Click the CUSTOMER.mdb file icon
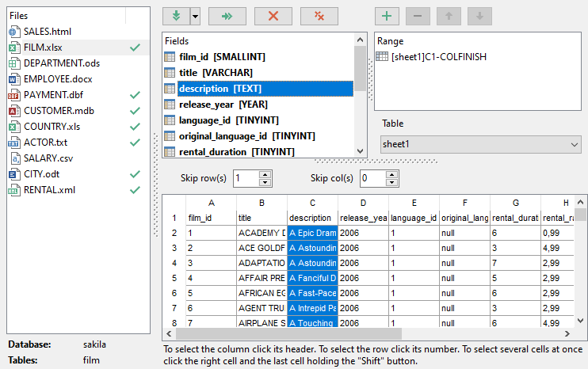The height and width of the screenshot is (369, 588). click(x=14, y=111)
